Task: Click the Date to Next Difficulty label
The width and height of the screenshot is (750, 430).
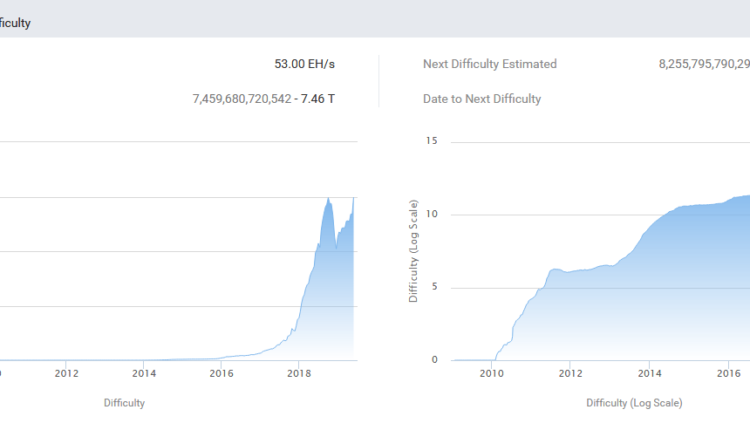Action: coord(482,99)
